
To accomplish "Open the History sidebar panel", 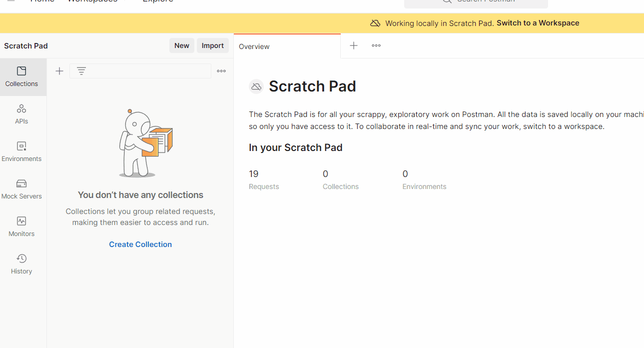I will [21, 264].
